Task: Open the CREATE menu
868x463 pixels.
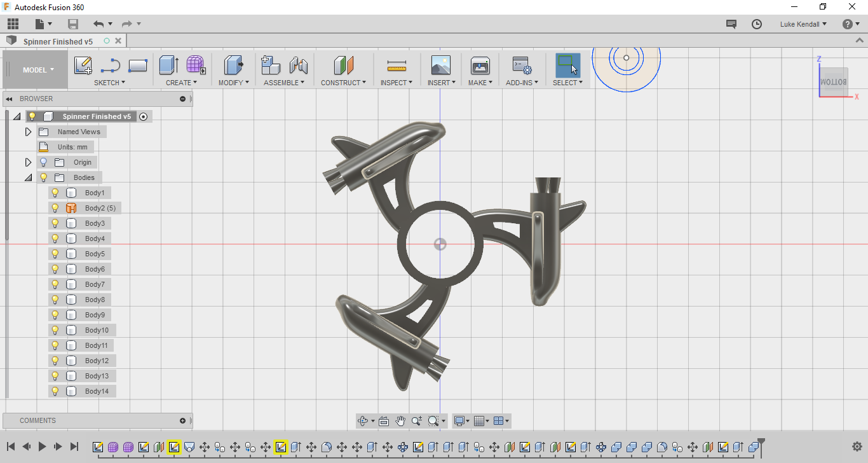Action: 181,83
